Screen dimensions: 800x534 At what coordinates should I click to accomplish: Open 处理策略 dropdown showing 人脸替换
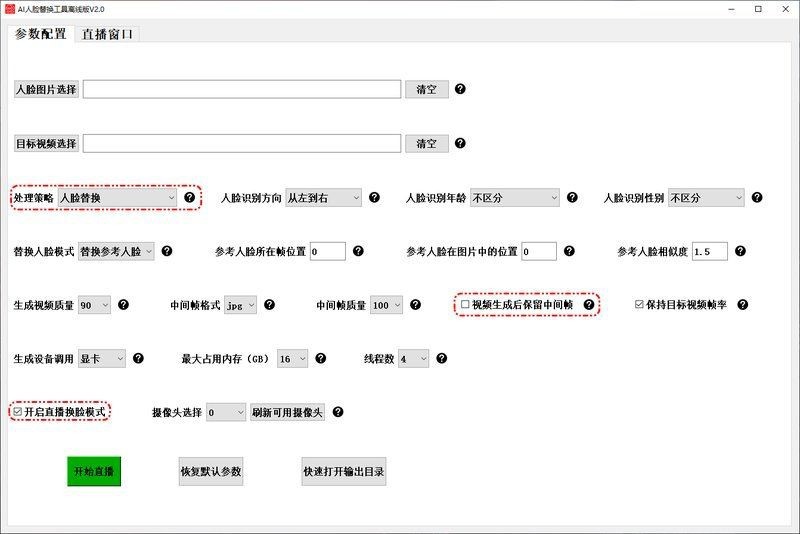117,198
